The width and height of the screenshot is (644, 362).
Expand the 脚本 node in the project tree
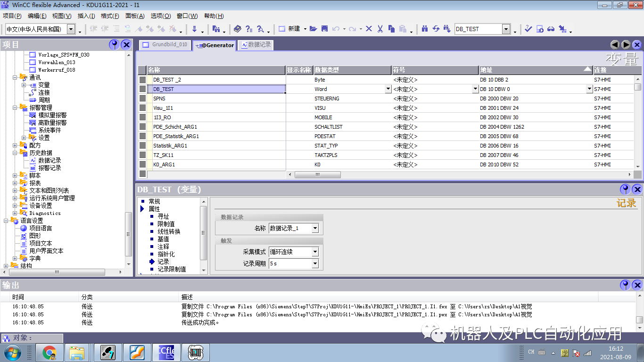15,175
